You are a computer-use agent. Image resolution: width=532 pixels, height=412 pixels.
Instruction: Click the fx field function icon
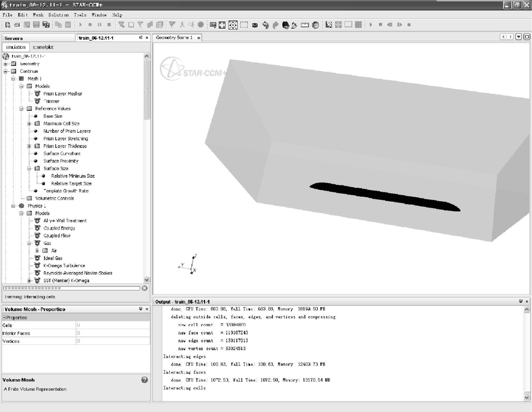click(x=294, y=25)
